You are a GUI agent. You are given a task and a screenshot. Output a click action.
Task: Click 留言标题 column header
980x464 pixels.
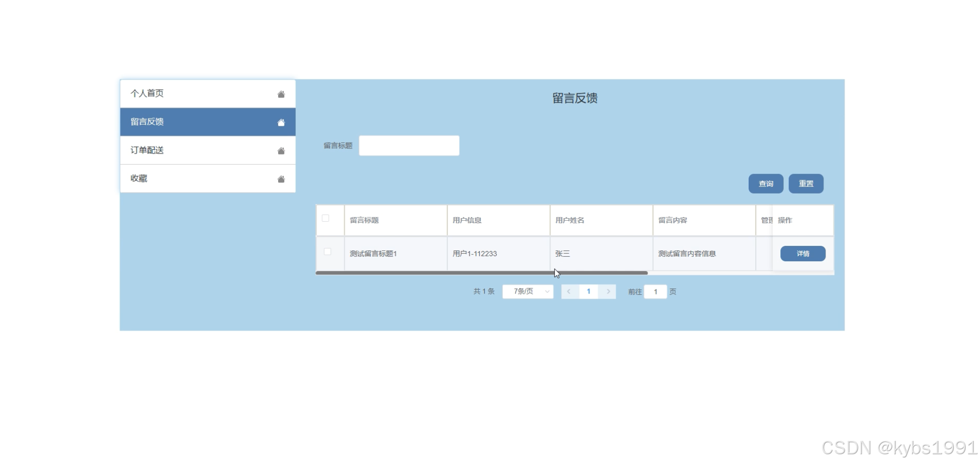tap(396, 220)
